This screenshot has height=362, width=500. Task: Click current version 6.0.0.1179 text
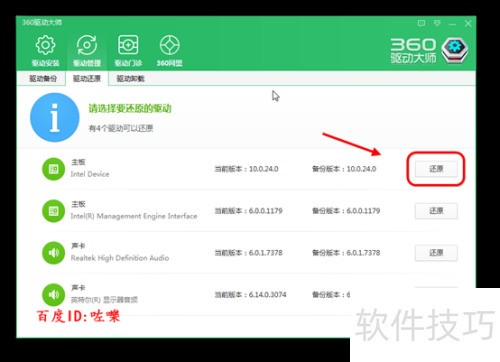248,211
